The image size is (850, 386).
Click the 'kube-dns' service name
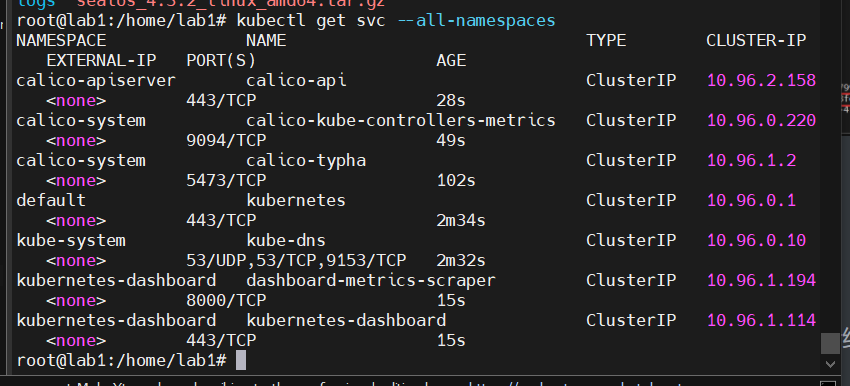(x=286, y=240)
